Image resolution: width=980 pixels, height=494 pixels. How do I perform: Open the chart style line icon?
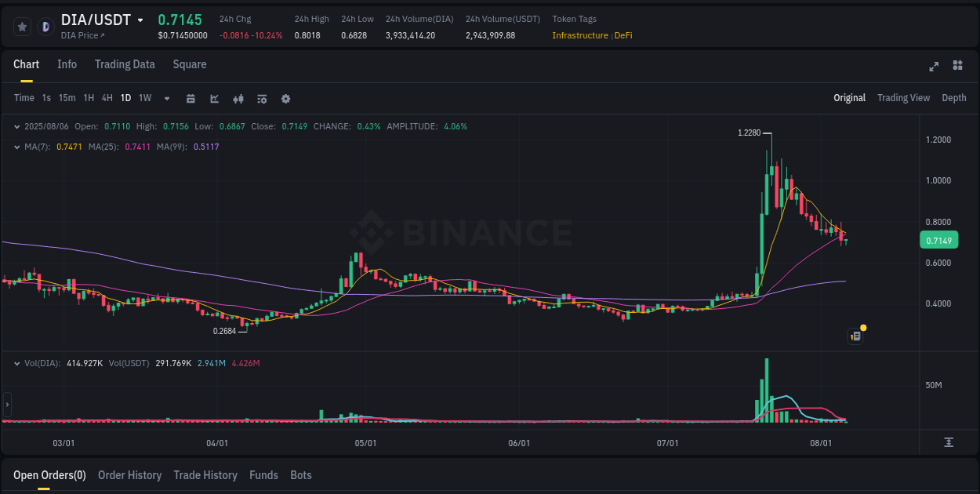[x=213, y=98]
